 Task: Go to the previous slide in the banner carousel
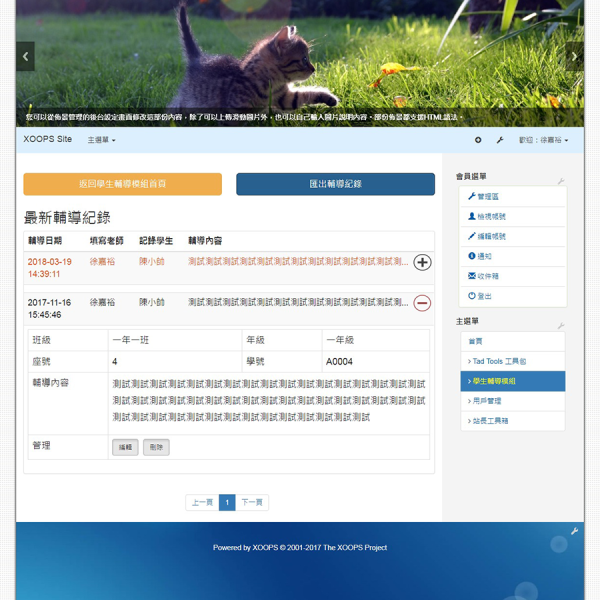coord(25,57)
